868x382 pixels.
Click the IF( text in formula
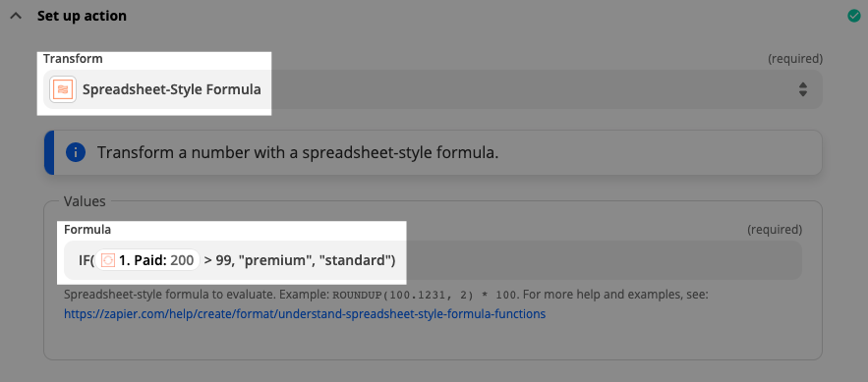[x=87, y=260]
